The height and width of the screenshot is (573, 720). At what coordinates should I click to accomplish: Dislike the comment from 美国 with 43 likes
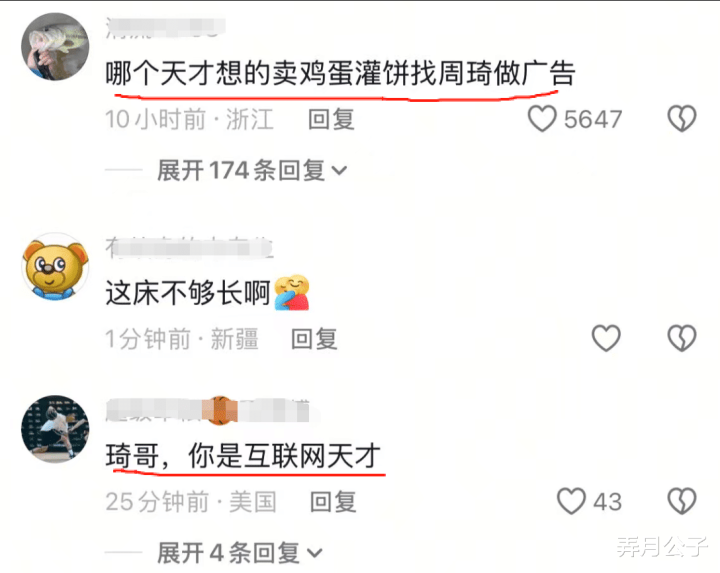[682, 500]
